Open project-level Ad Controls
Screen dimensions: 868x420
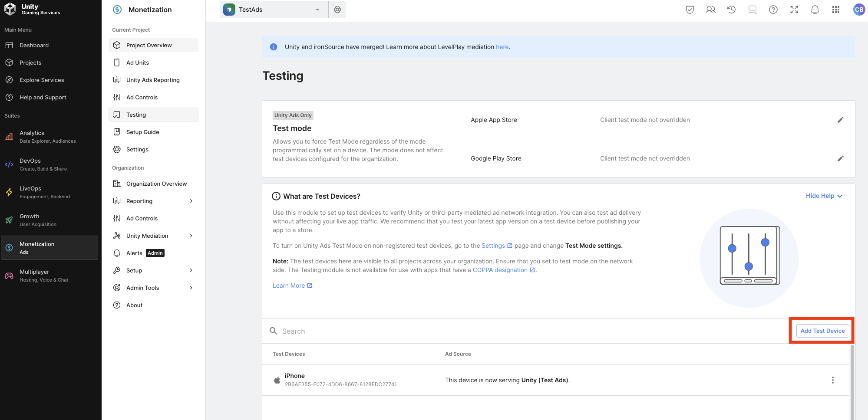coord(153,97)
